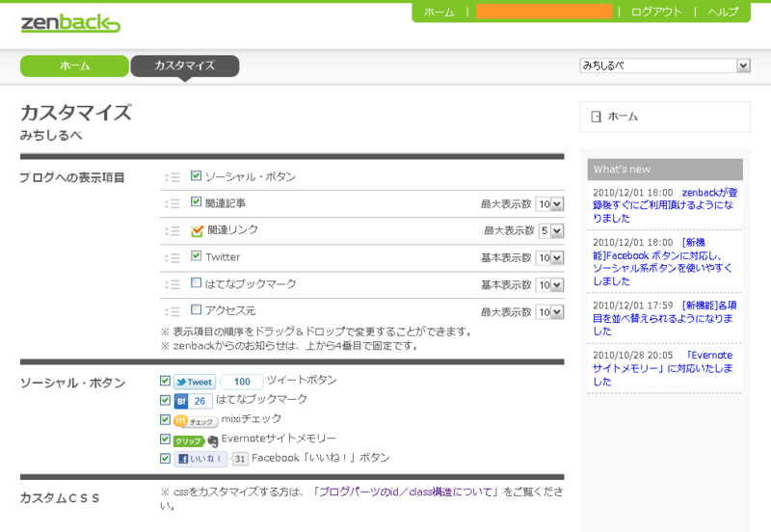Open news: 各項目を並べ替えられるように
This screenshot has width=771, height=532.
664,318
